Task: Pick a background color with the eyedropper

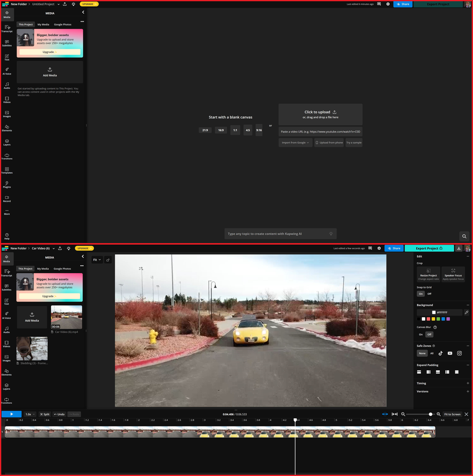Action: coord(466,312)
